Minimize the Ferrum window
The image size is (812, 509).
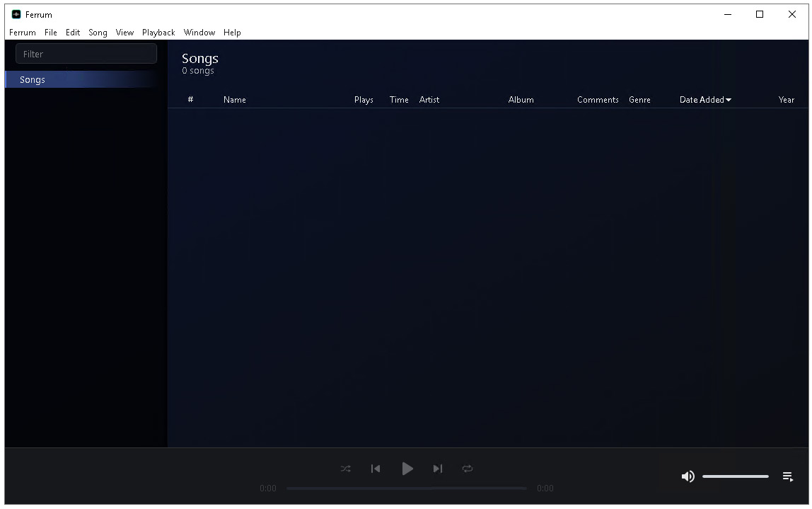tap(728, 15)
